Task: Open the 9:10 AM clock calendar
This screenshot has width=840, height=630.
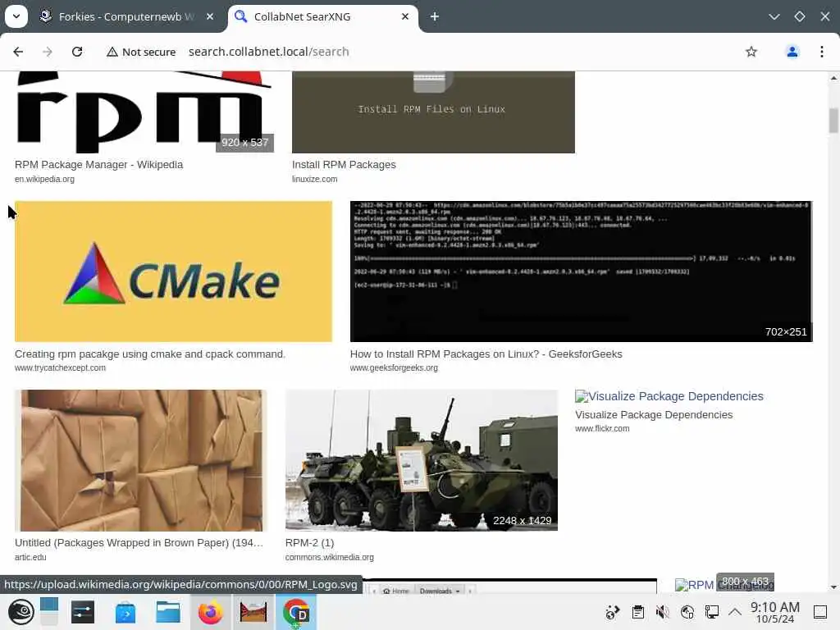Action: [774, 612]
